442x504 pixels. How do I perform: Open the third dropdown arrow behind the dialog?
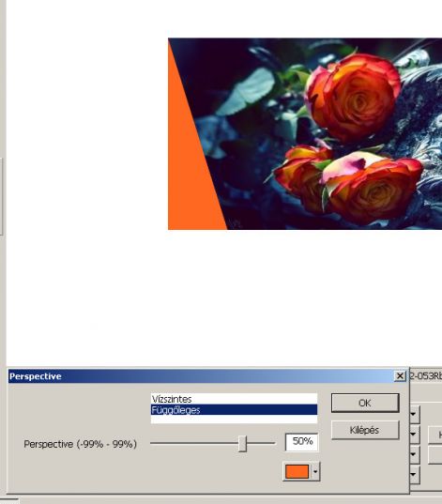point(415,454)
